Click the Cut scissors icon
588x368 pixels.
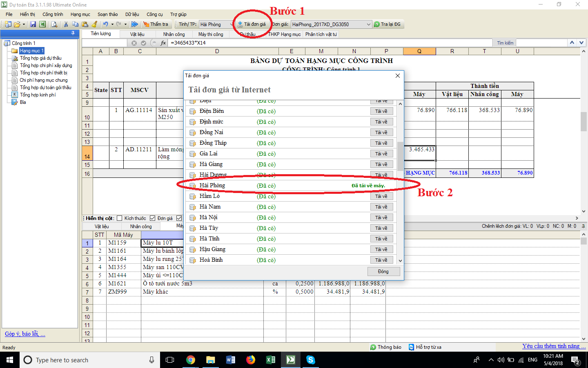pyautogui.click(x=66, y=25)
